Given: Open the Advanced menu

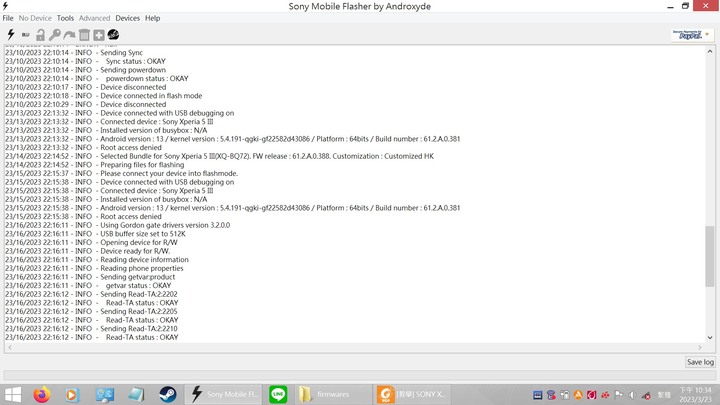Looking at the screenshot, I should (95, 18).
